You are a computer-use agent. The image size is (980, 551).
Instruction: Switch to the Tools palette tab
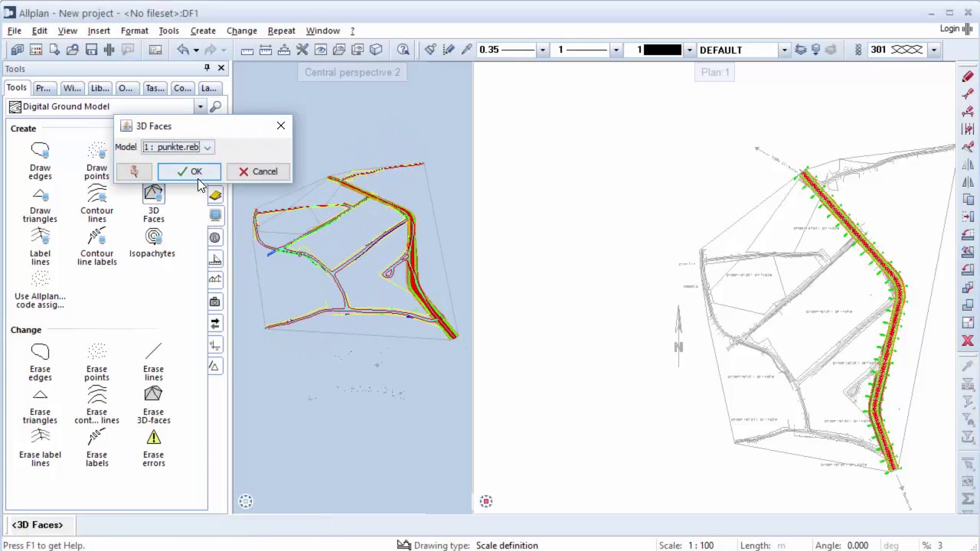(17, 87)
